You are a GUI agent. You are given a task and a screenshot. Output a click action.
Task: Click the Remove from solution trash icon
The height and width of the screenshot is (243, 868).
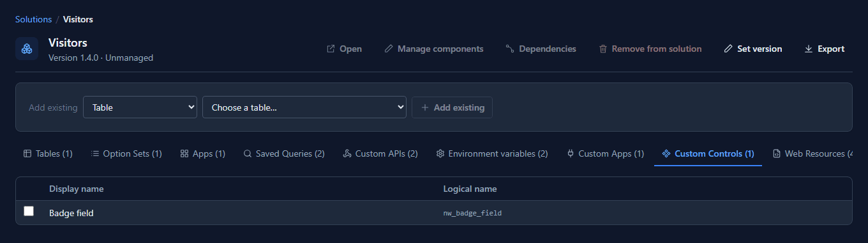[602, 49]
